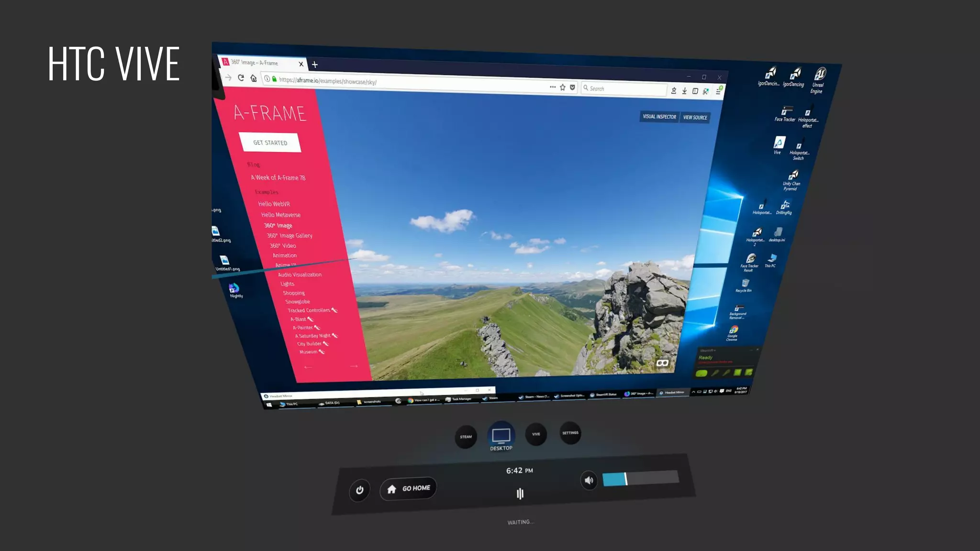Open the Firefox downloads arrow icon

(x=684, y=91)
